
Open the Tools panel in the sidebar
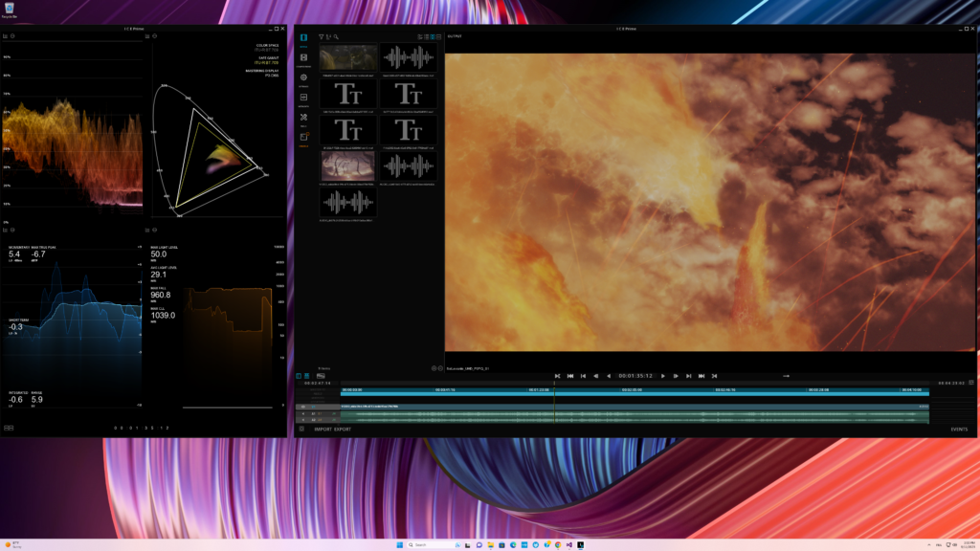[x=303, y=117]
